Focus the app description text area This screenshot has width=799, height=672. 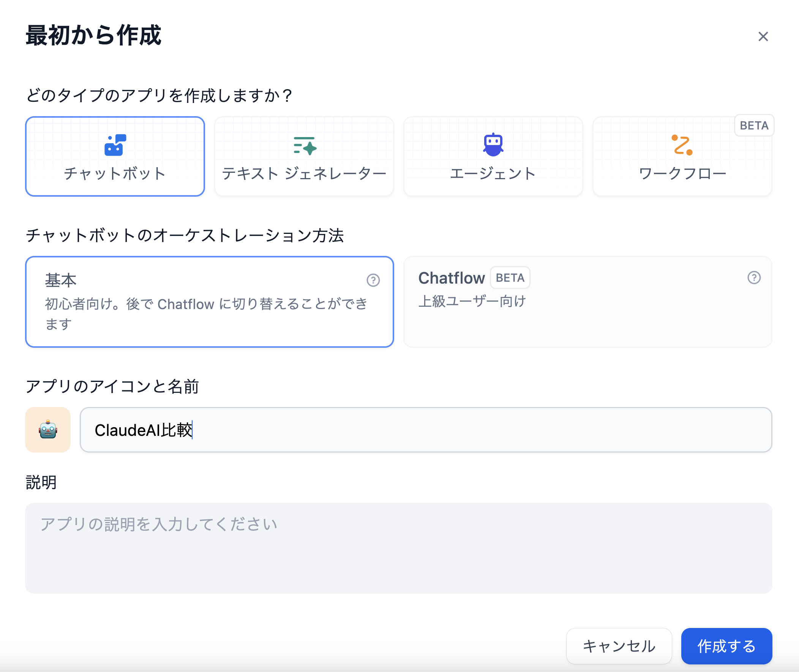[398, 548]
